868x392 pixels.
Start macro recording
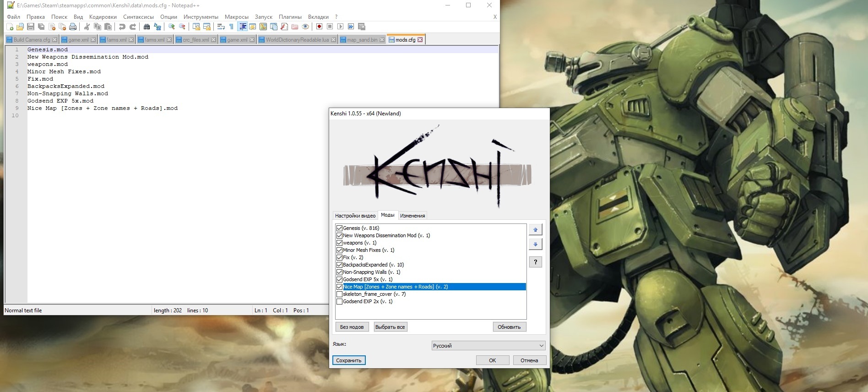[320, 27]
